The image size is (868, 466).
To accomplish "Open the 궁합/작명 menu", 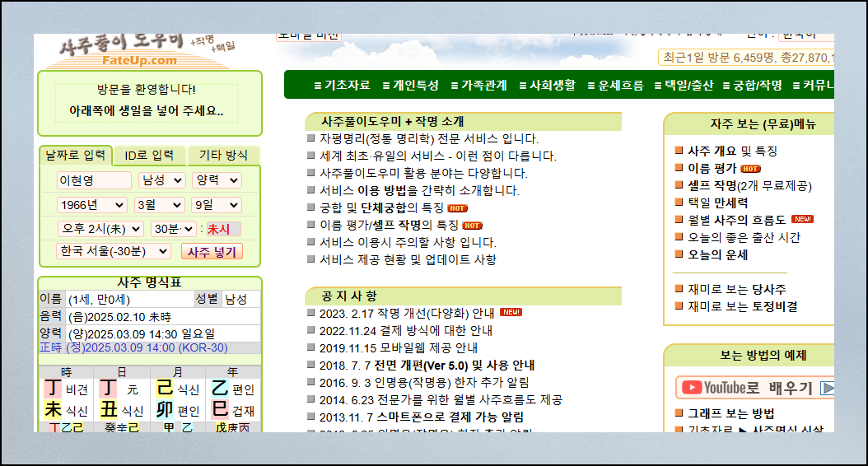I will click(x=753, y=86).
